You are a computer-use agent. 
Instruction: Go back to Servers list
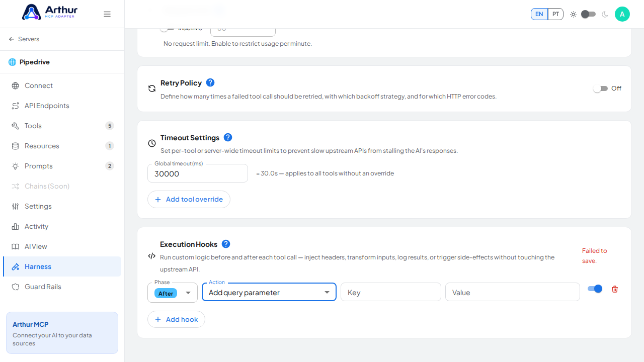click(24, 39)
